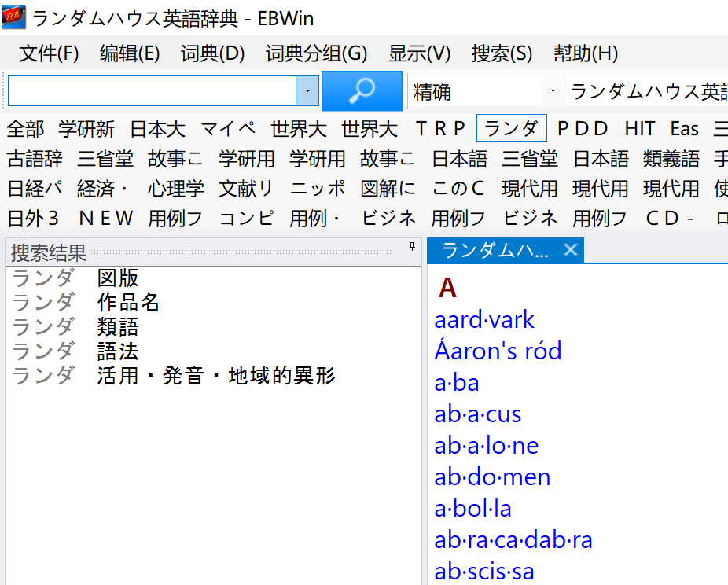Open the 词典(D) menu
The height and width of the screenshot is (585, 728).
212,53
